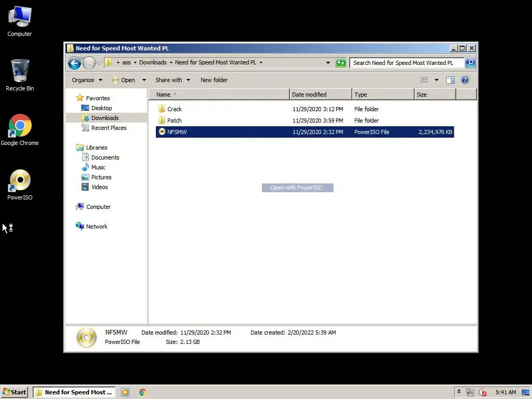Click the muted volume tray icon
The image size is (532, 399).
tap(482, 393)
